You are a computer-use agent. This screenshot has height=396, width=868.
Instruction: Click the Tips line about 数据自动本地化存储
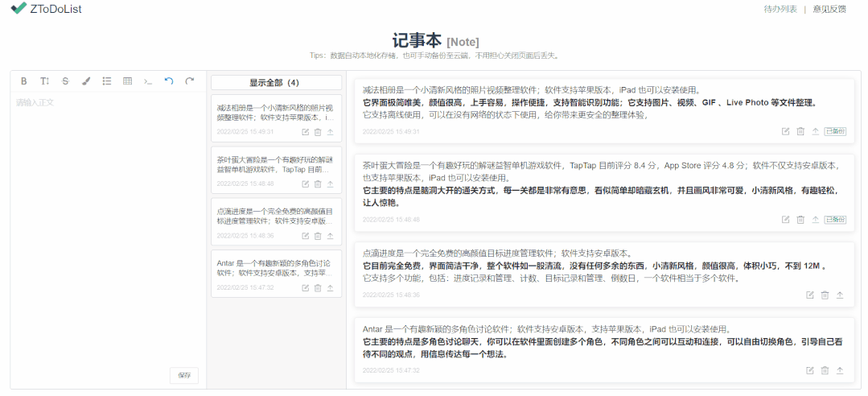(x=435, y=56)
